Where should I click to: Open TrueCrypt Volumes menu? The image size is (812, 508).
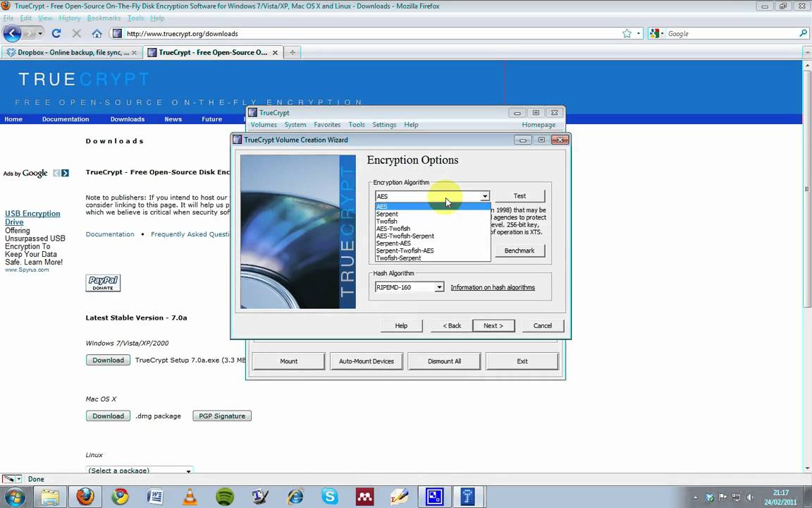[x=264, y=125]
